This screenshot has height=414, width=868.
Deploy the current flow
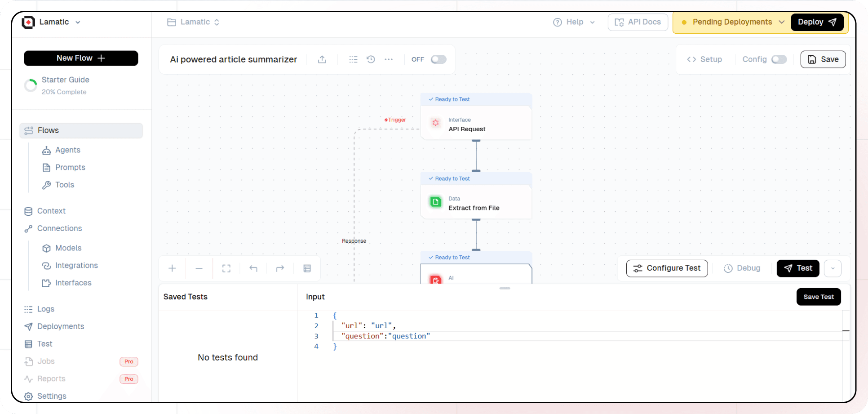pyautogui.click(x=817, y=22)
